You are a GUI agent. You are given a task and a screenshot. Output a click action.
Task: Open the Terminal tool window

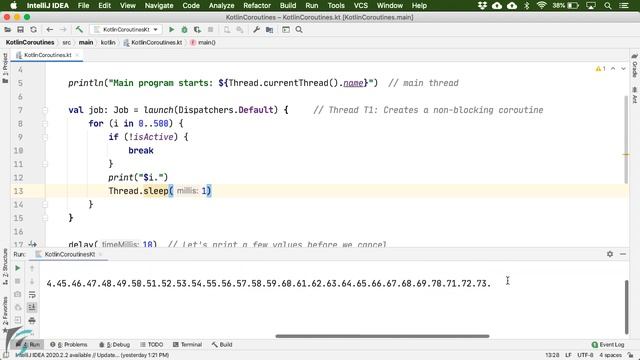tap(187, 344)
